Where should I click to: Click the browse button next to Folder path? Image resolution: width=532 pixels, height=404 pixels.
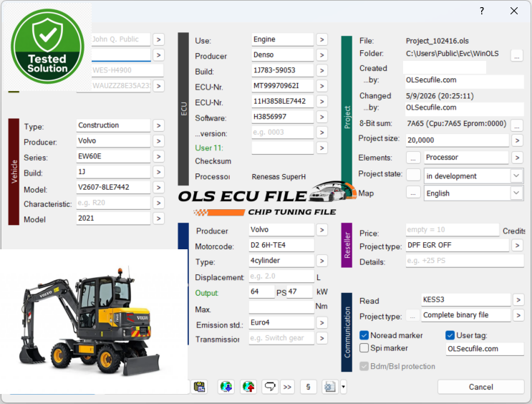[516, 55]
